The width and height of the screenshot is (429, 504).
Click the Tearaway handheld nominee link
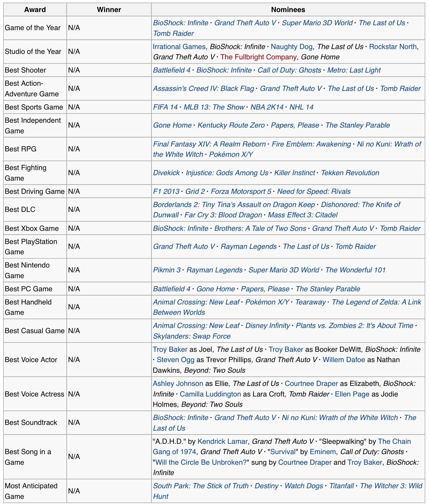(310, 302)
